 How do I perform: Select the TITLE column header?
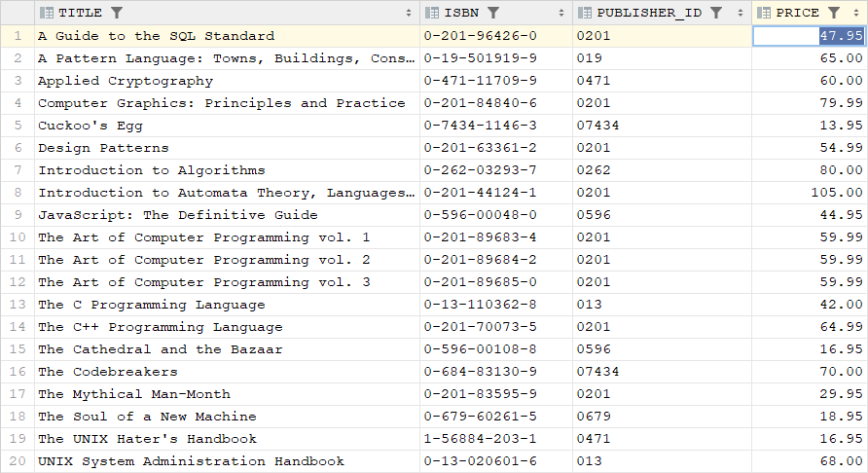point(227,13)
